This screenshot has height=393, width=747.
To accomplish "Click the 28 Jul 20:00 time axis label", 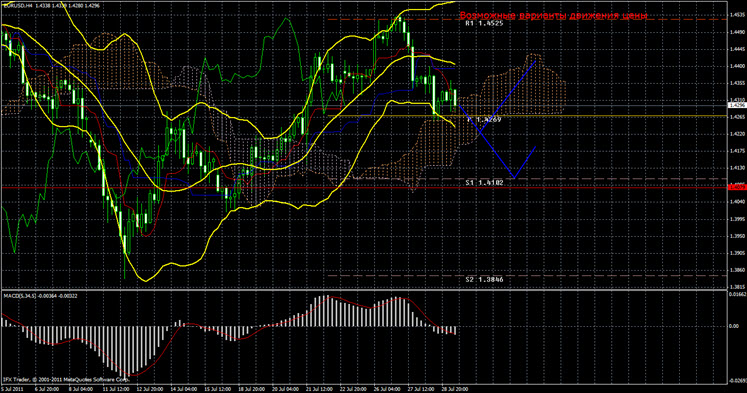I will coord(454,389).
